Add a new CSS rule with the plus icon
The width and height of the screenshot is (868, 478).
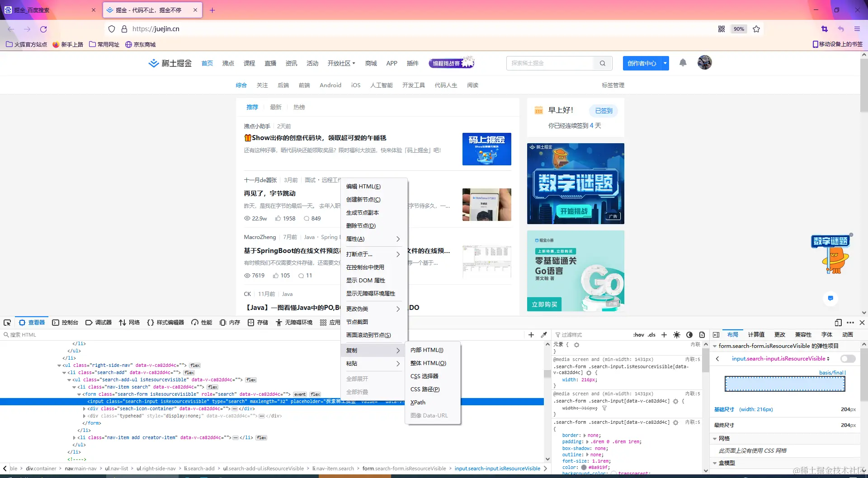click(x=664, y=335)
